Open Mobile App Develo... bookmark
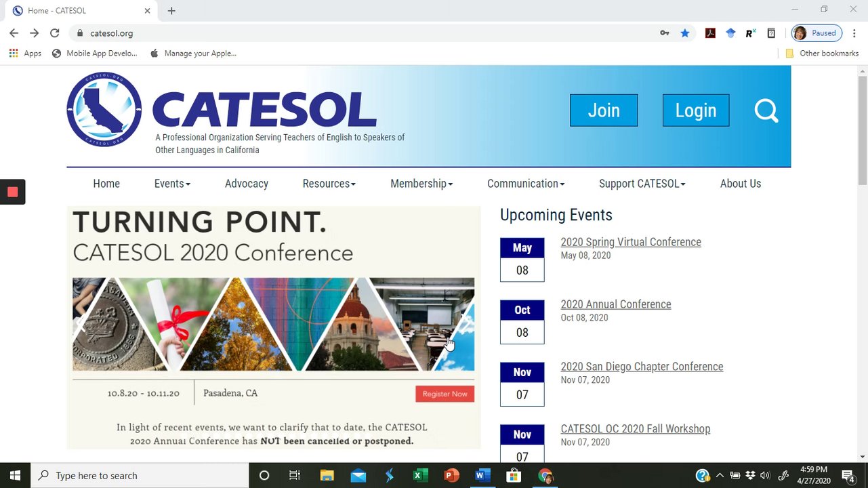 click(94, 54)
